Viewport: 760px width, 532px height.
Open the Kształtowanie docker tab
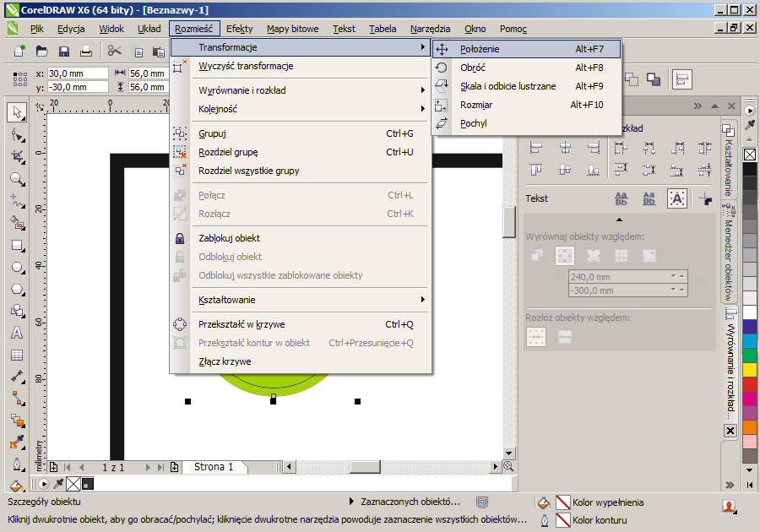tap(728, 162)
